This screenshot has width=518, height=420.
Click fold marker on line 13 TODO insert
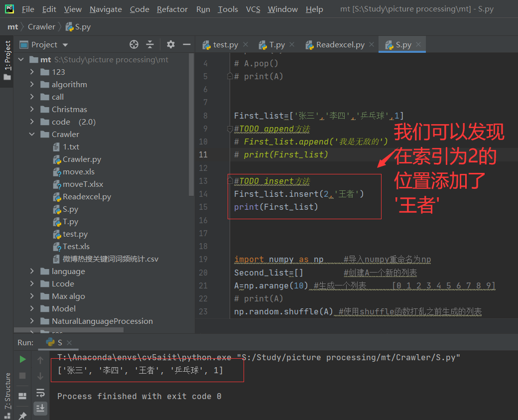click(x=230, y=181)
